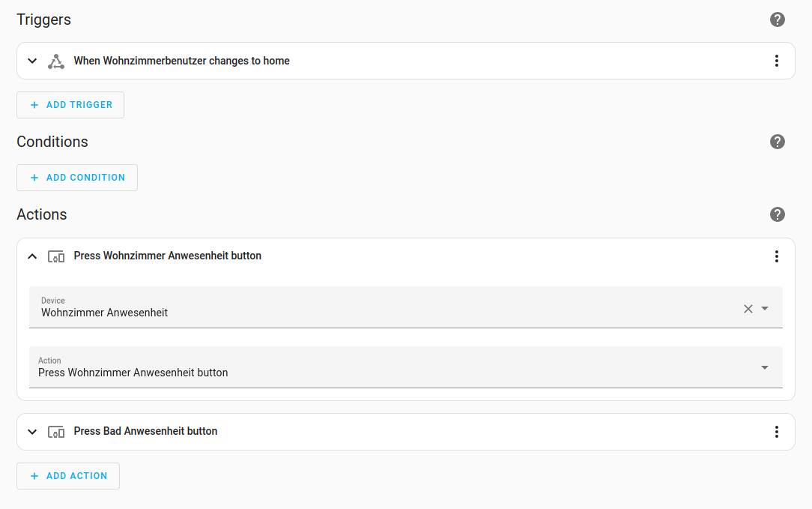Expand the Wohnzimmerbenutzer trigger card

pos(32,61)
